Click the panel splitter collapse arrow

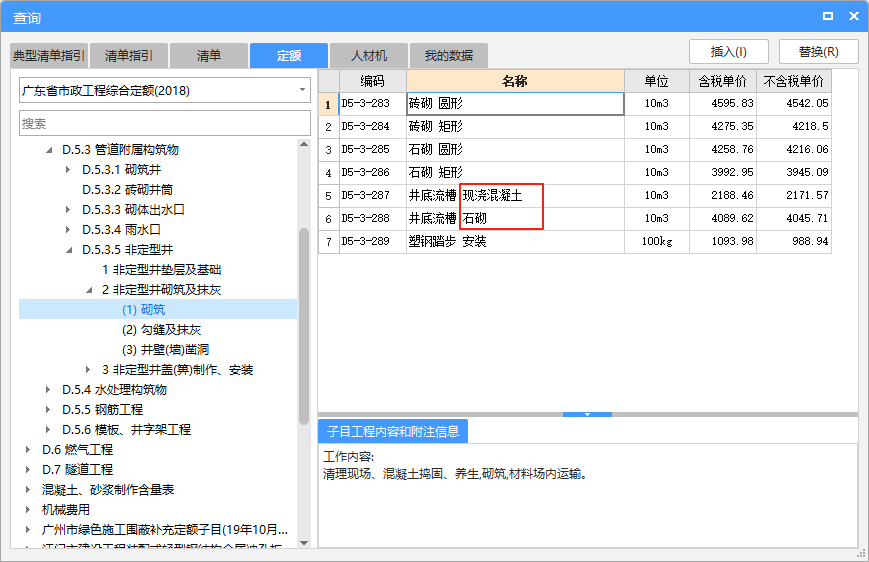pos(587,414)
